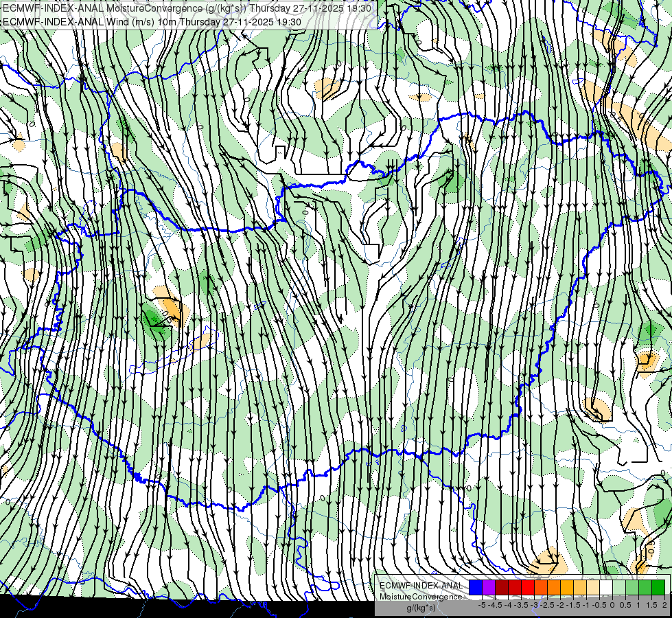Click the pure white legend swatch
This screenshot has height=618, width=672.
(606, 588)
